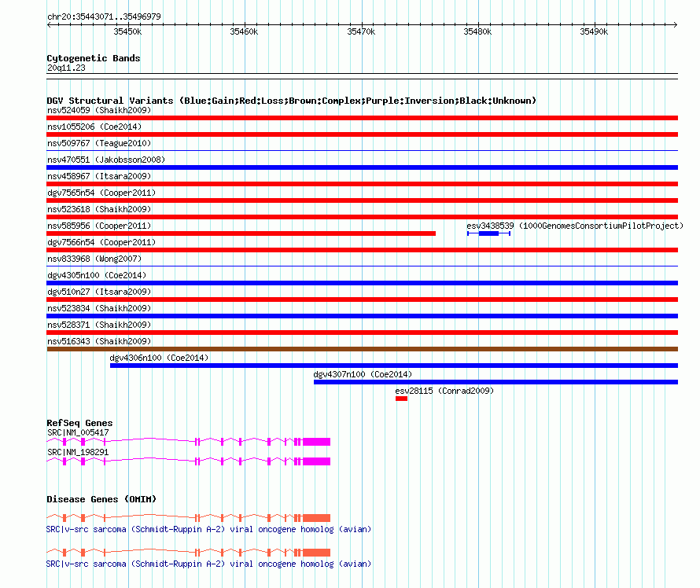Open the first SRC v-src sarcoma OMIM link
The width and height of the screenshot is (700, 588).
pyautogui.click(x=208, y=529)
